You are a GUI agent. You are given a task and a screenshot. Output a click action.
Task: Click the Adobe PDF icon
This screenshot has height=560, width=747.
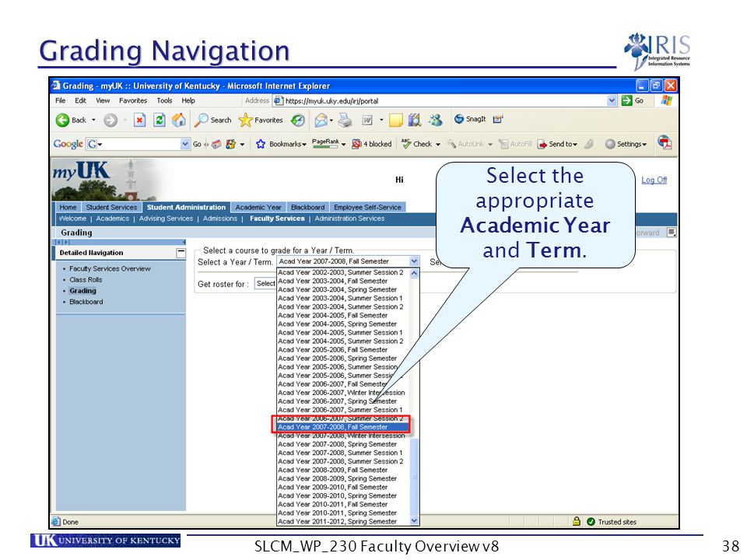665,142
